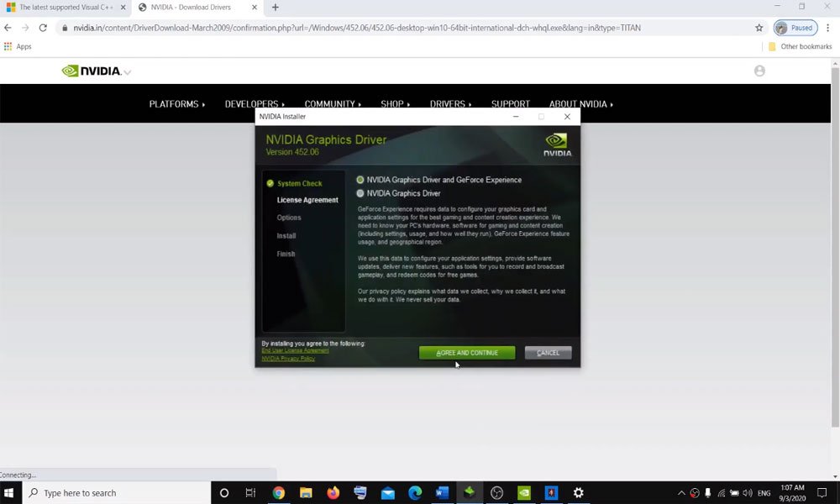Viewport: 840px width, 504px height.
Task: Open the NVIDIA Privacy Policy link
Action: click(287, 359)
